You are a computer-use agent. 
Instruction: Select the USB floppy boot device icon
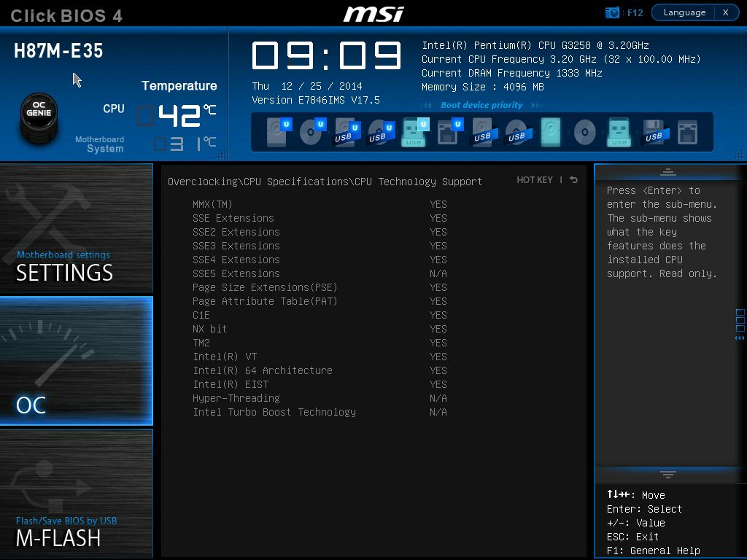[653, 133]
